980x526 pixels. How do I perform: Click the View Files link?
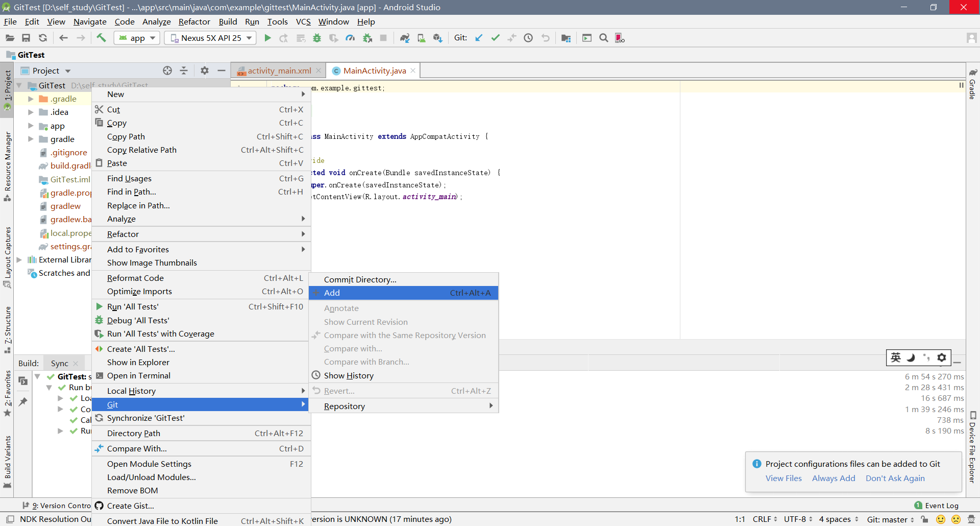(x=783, y=478)
